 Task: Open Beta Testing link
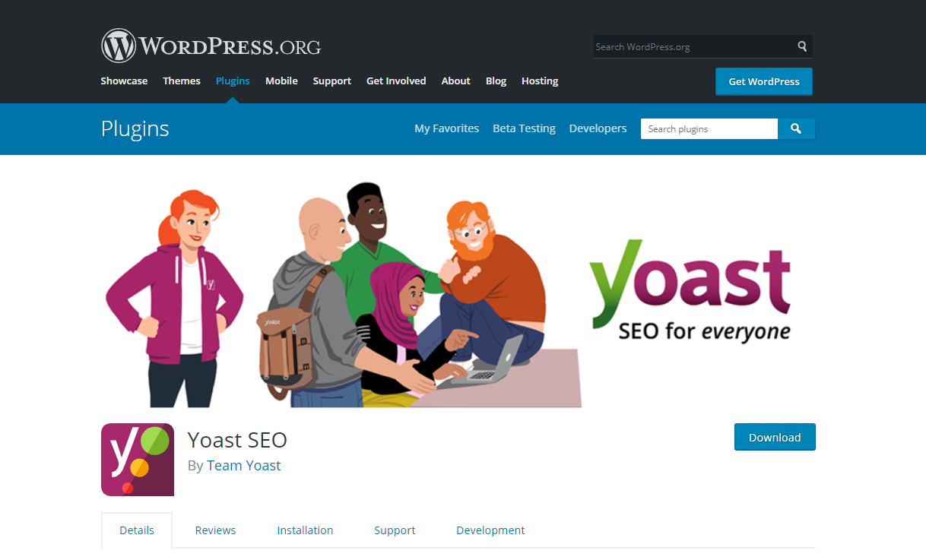pyautogui.click(x=524, y=128)
